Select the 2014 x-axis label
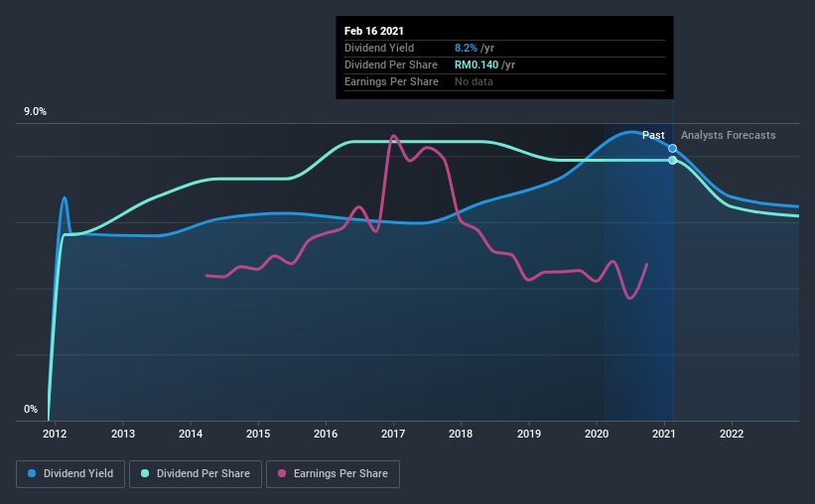Viewport: 815px width, 504px height. coord(191,434)
